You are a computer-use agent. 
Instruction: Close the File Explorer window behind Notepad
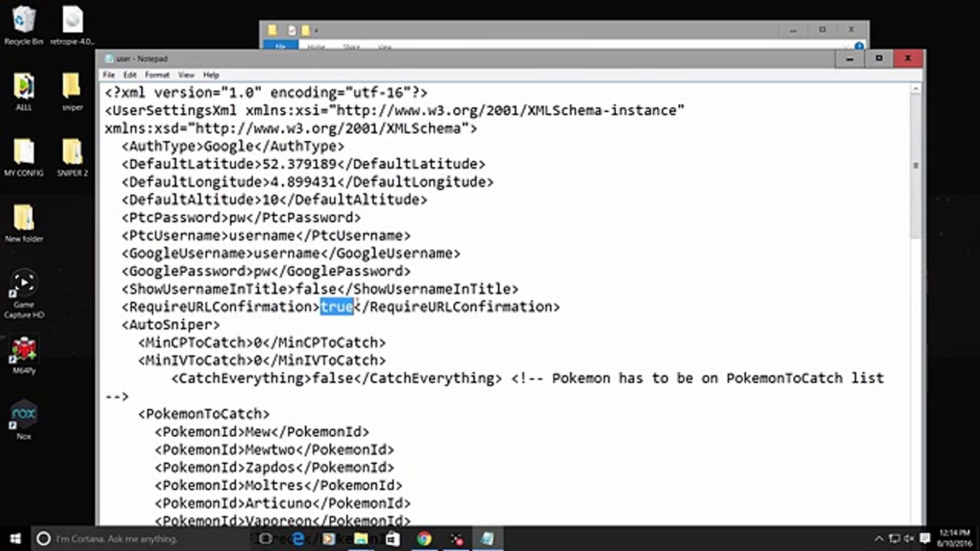point(851,30)
